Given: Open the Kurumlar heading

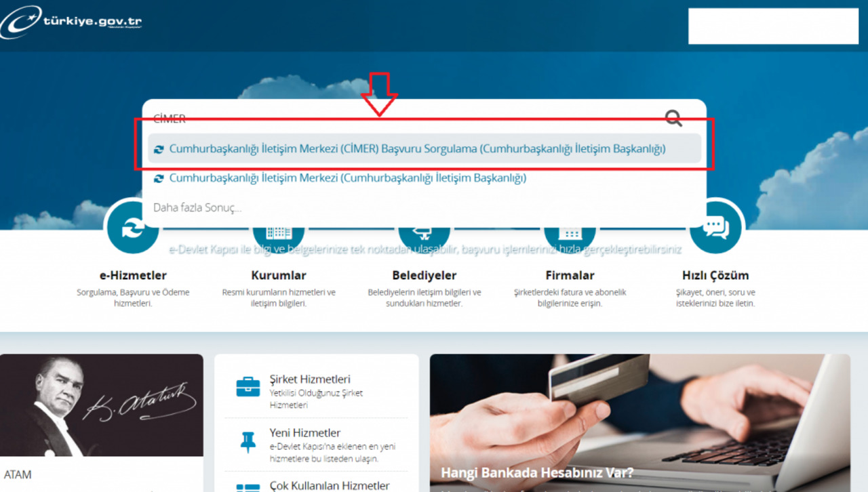Looking at the screenshot, I should 279,276.
